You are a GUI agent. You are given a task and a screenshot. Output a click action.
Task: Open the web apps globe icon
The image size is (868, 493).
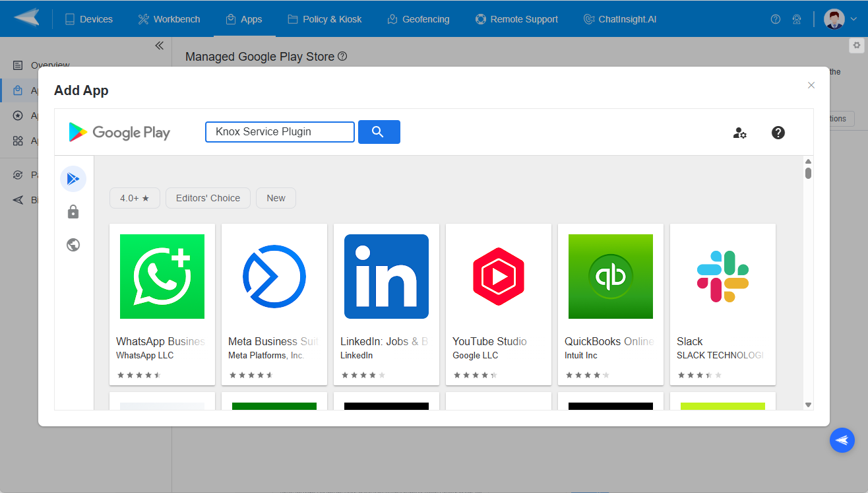[x=73, y=245]
